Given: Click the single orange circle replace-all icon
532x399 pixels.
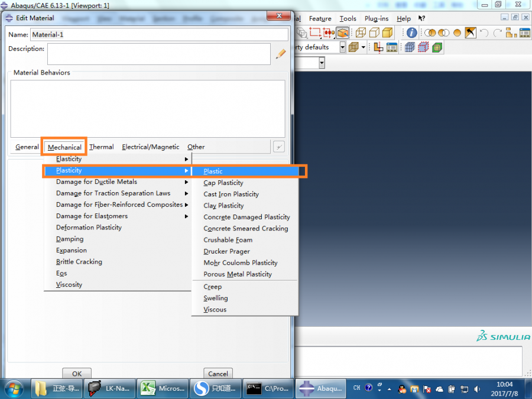Looking at the screenshot, I should (x=457, y=33).
